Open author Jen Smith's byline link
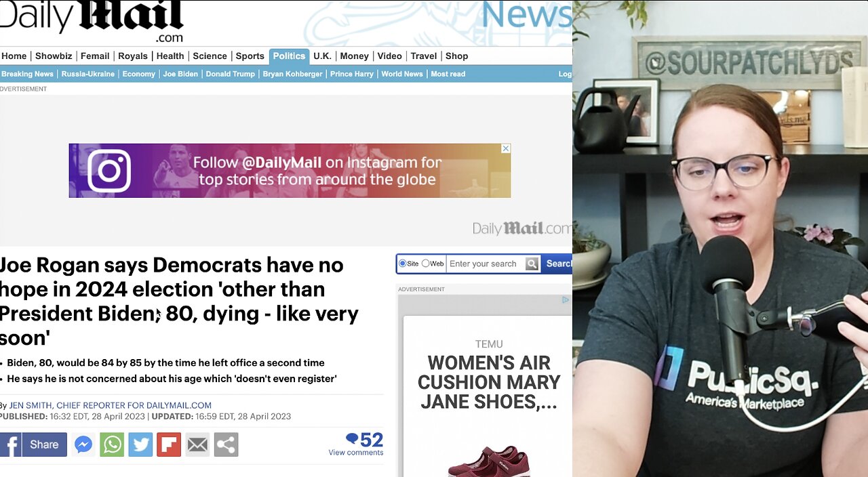Viewport: 868px width, 477px height. click(x=111, y=405)
